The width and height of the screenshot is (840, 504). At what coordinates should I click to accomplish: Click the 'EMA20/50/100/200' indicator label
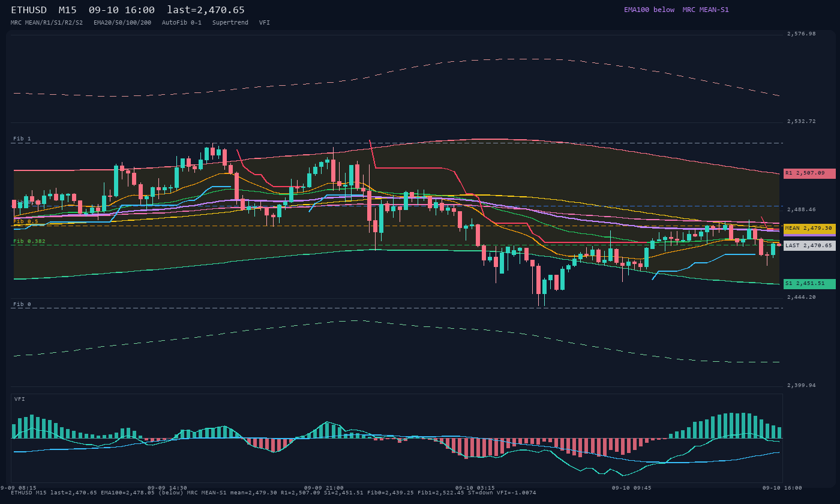[122, 23]
